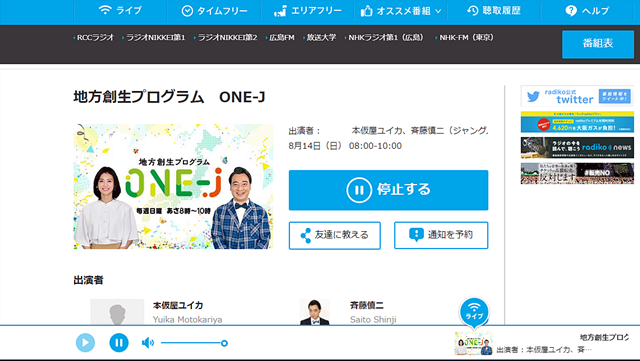Image resolution: width=640 pixels, height=361 pixels.
Task: Open the タイムフリー clock icon tab
Action: (214, 11)
